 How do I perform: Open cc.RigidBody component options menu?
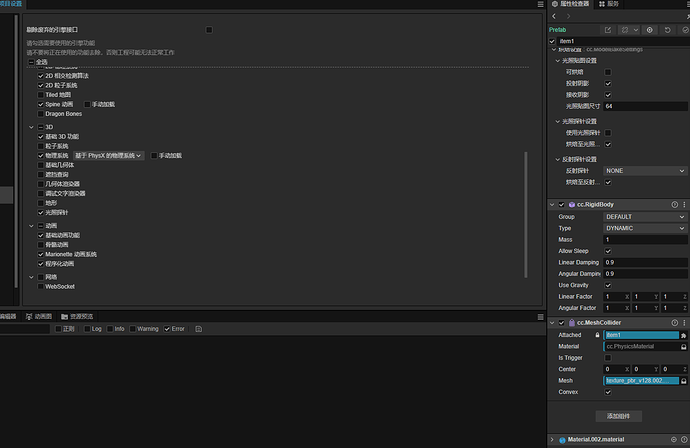point(684,205)
